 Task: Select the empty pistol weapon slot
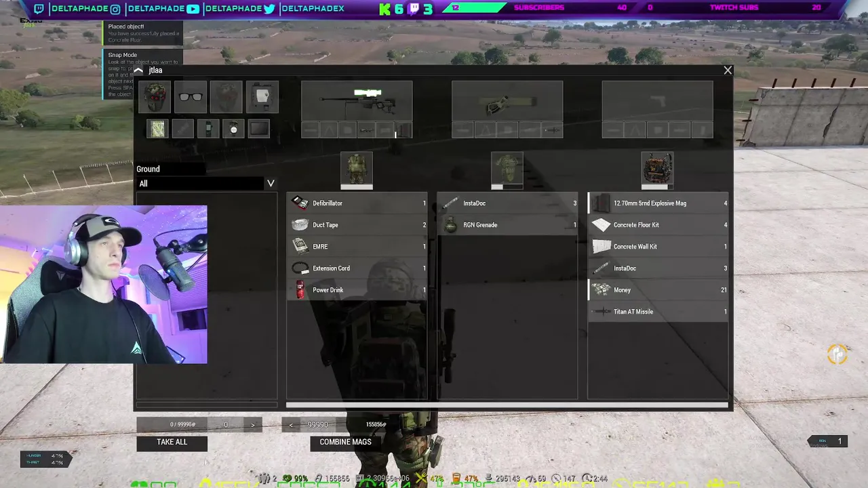tap(658, 101)
